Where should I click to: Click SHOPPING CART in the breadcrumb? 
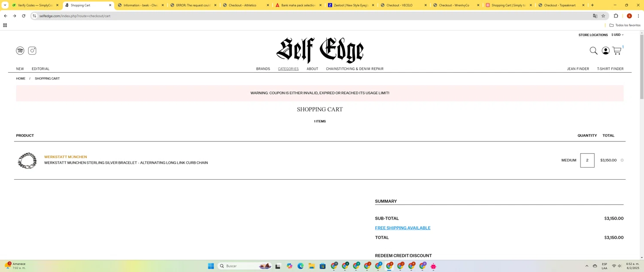pos(47,79)
